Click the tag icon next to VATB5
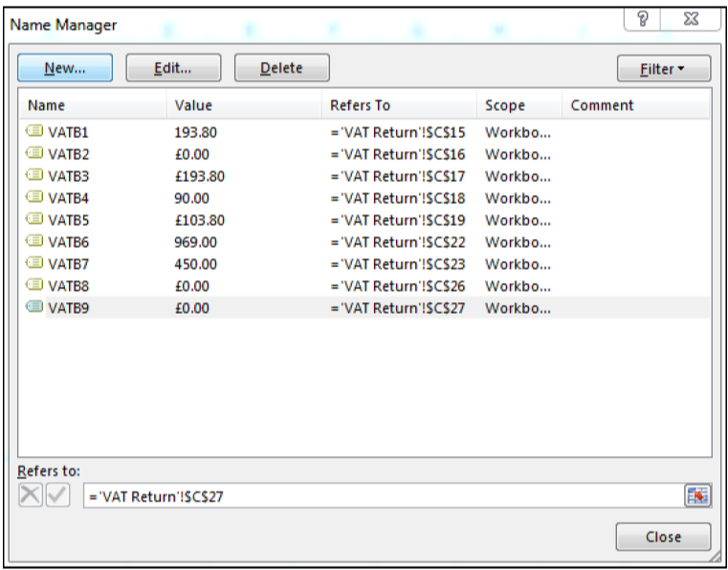Screen dimensions: 728x570 (34, 219)
